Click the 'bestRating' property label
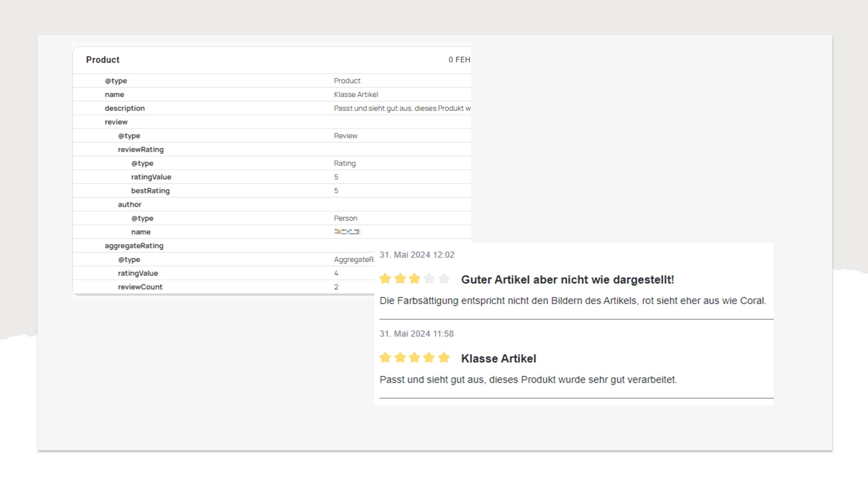Image resolution: width=868 pixels, height=488 pixels. [x=150, y=191]
